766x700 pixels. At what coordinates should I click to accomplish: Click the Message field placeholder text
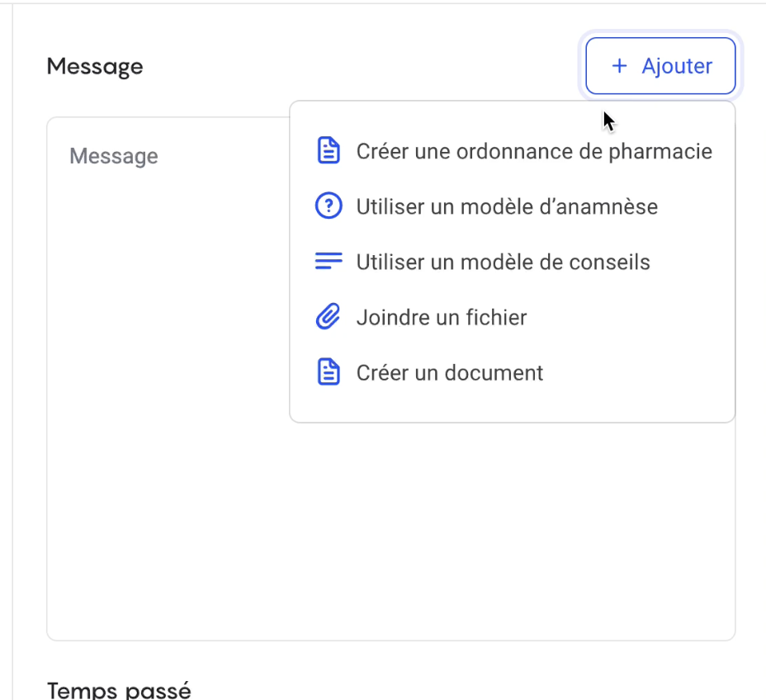tap(113, 156)
